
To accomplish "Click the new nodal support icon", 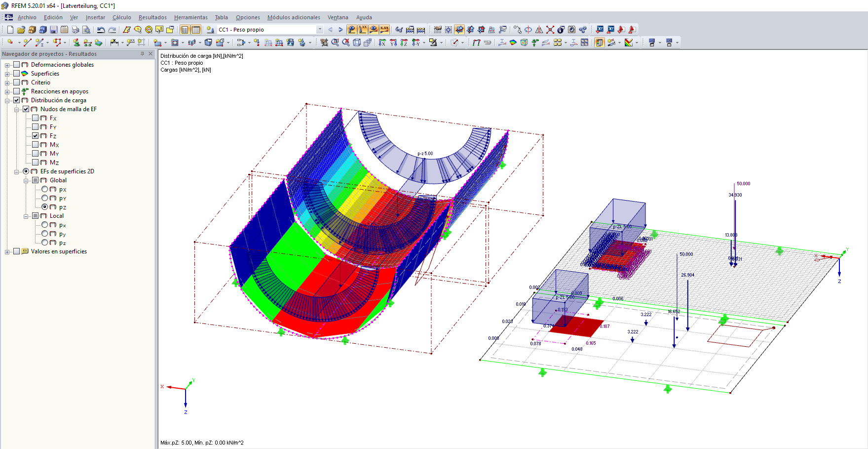I will click(76, 42).
